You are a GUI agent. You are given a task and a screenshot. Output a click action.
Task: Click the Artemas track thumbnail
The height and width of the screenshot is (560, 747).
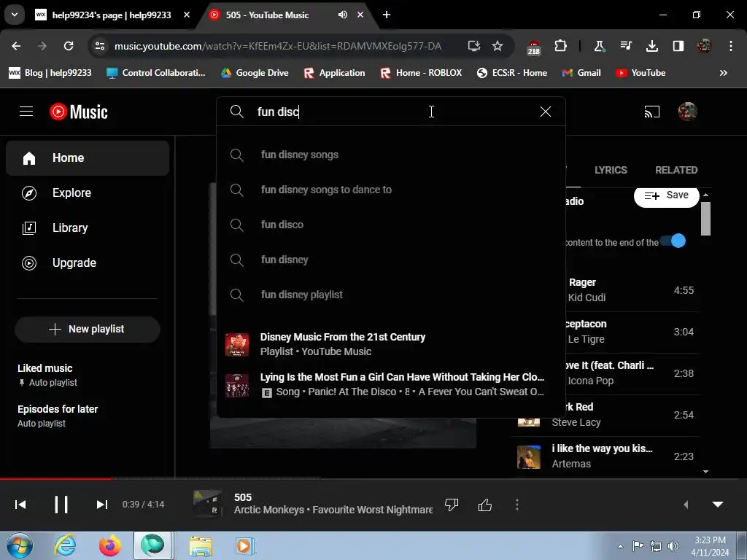529,456
